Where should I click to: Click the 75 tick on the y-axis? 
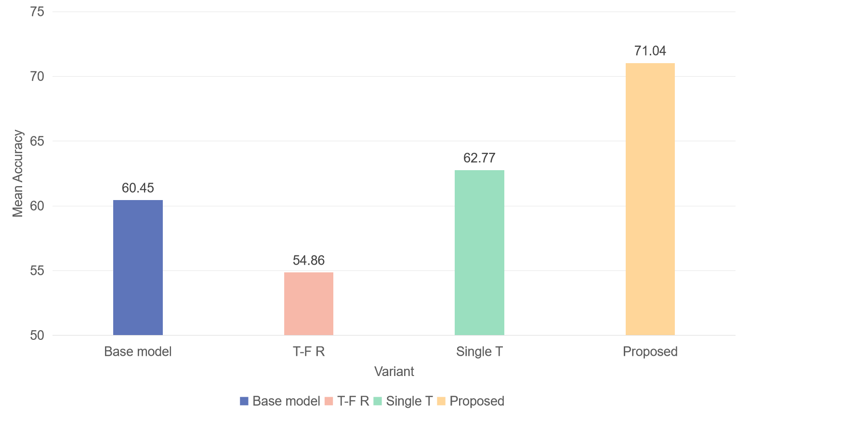(37, 12)
